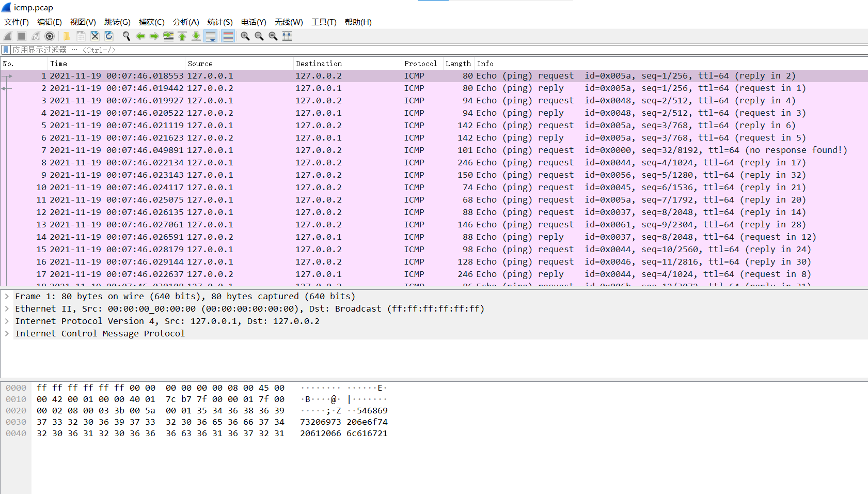Expand the Ethernet II details row
Viewport: 868px width, 494px height.
click(x=7, y=308)
